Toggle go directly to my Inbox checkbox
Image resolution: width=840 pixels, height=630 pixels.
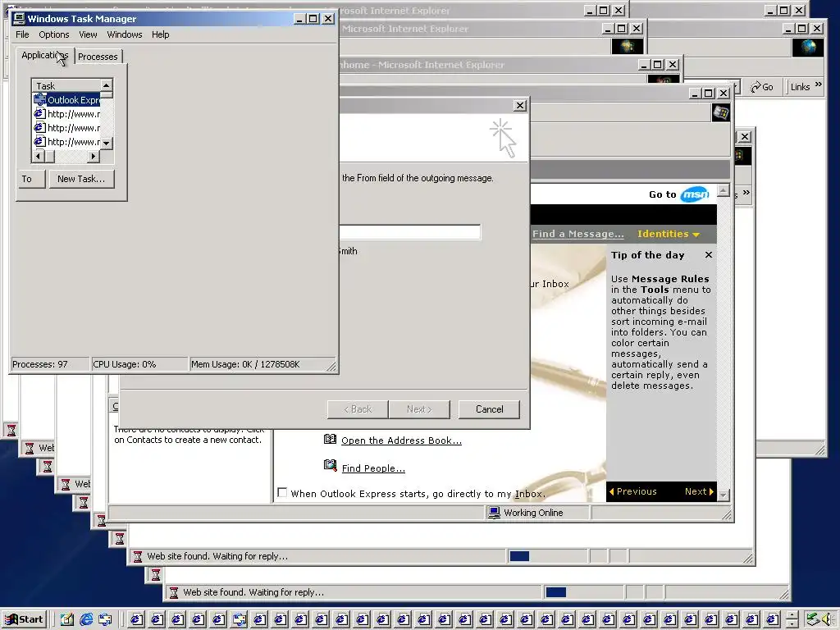tap(282, 492)
